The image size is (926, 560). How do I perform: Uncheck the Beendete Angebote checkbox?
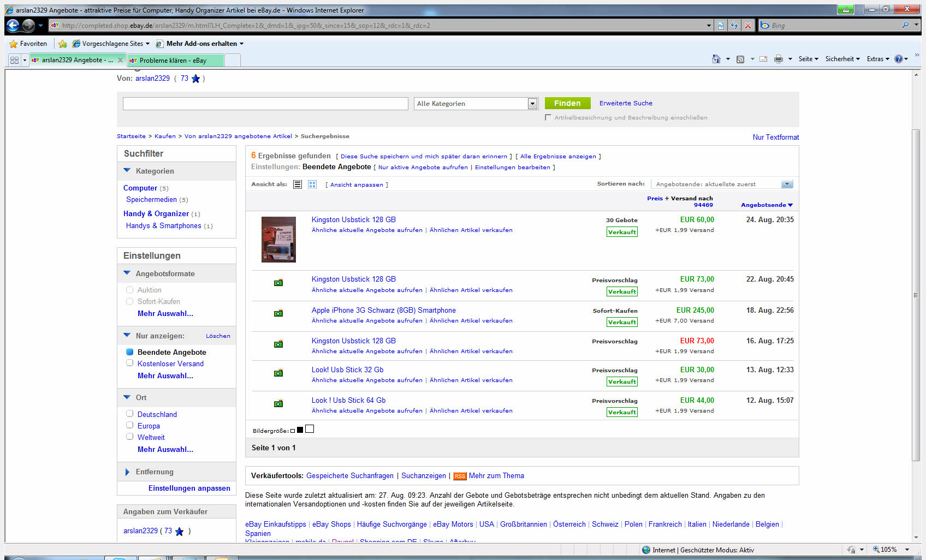[129, 352]
